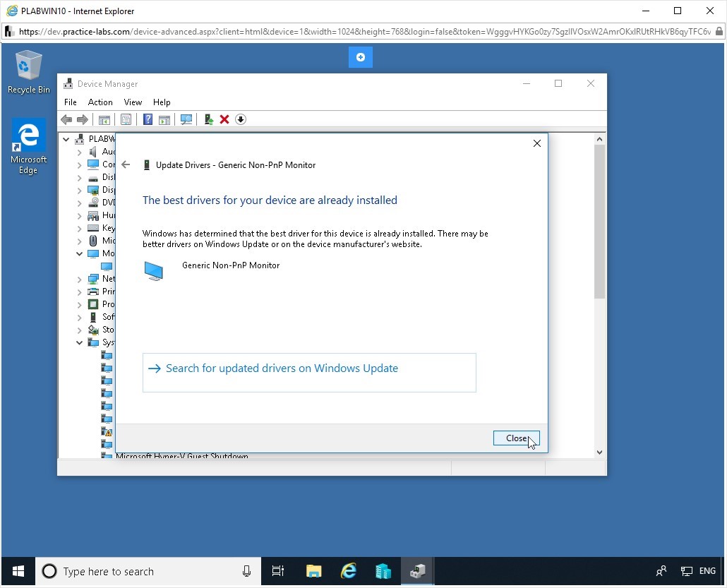The height and width of the screenshot is (588, 727).
Task: Click the Update device driver toolbar icon
Action: 209,119
